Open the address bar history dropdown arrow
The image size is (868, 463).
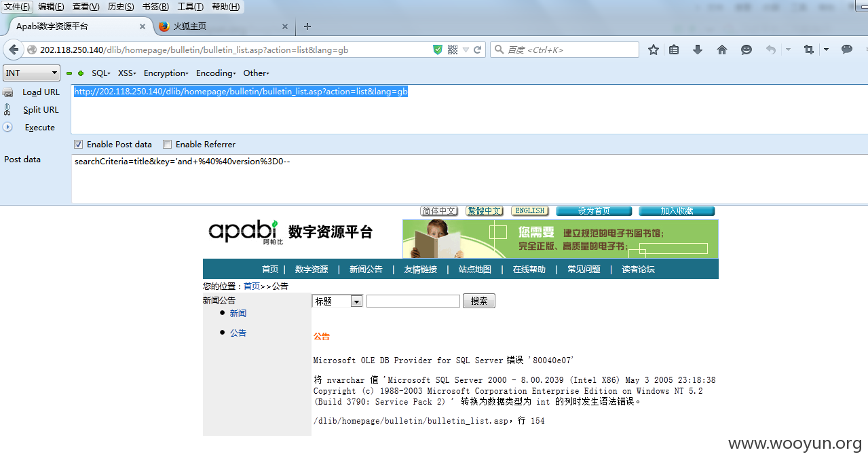pos(466,50)
